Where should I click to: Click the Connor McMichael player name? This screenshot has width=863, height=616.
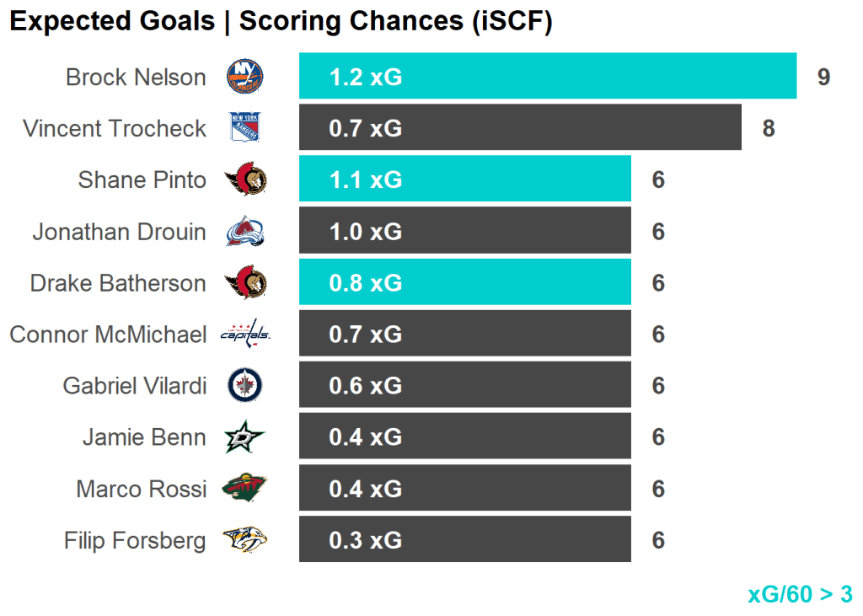tap(108, 335)
